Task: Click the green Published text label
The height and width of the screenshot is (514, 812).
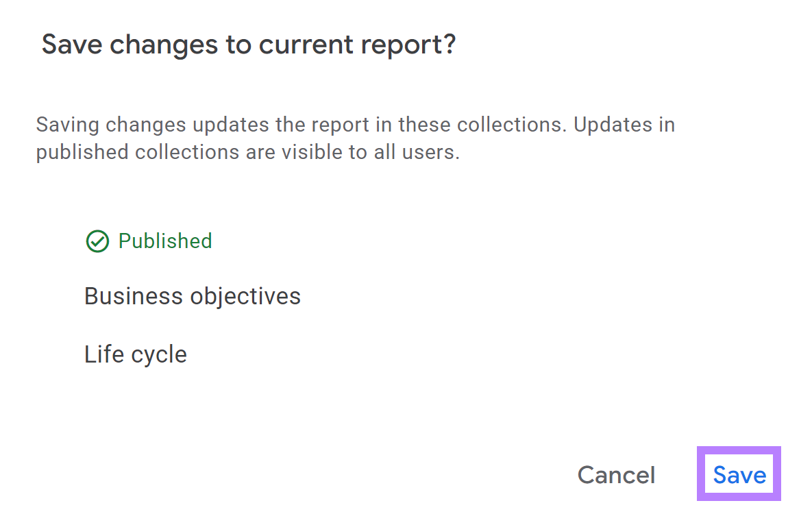Action: [164, 241]
